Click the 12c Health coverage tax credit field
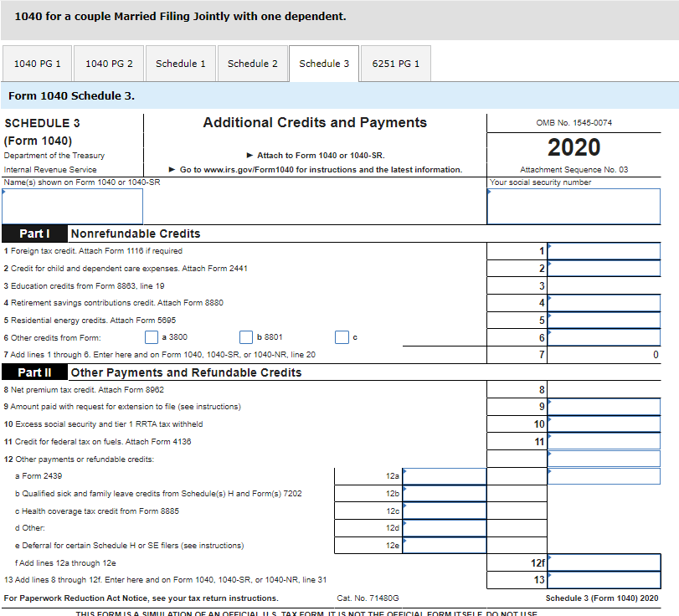This screenshot has height=616, width=679. point(445,511)
